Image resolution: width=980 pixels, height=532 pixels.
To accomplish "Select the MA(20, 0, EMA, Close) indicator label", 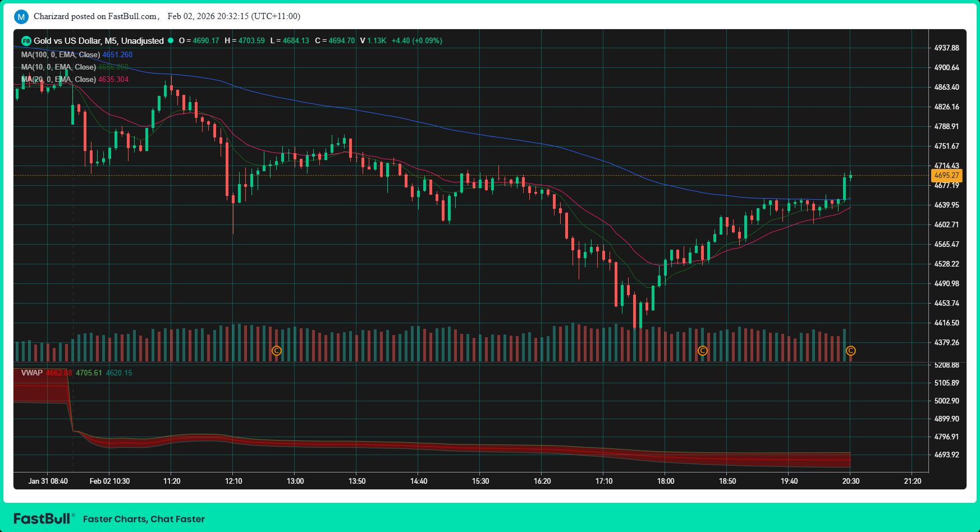I will point(58,80).
